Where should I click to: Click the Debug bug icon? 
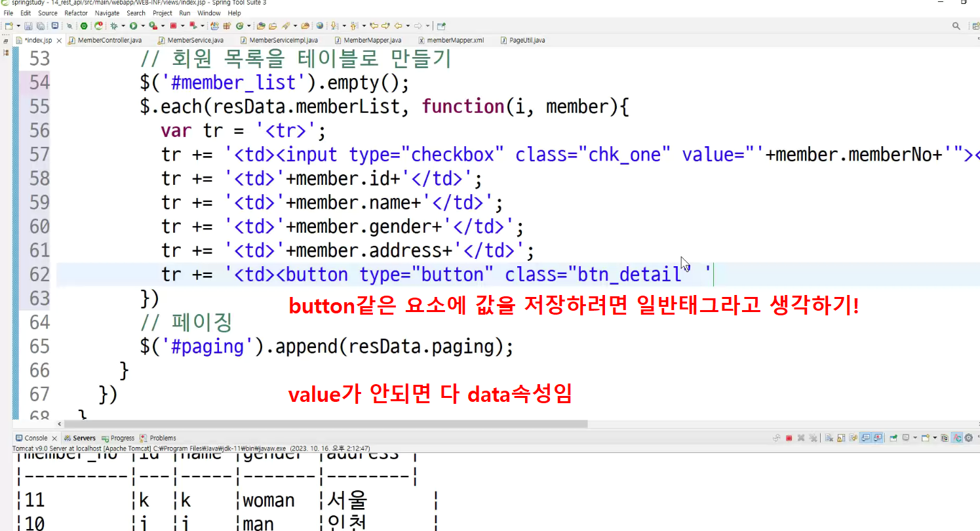pos(114,26)
